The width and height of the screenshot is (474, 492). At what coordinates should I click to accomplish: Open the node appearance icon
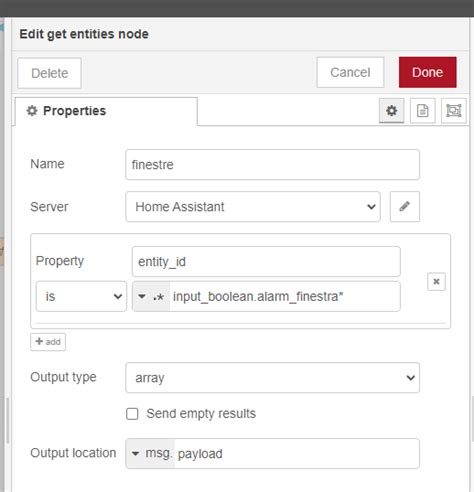click(x=453, y=111)
